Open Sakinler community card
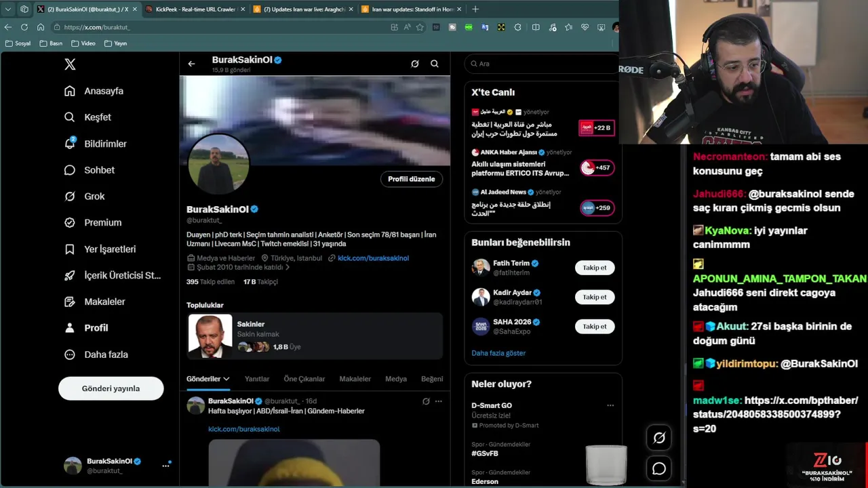The width and height of the screenshot is (868, 488). tap(315, 335)
